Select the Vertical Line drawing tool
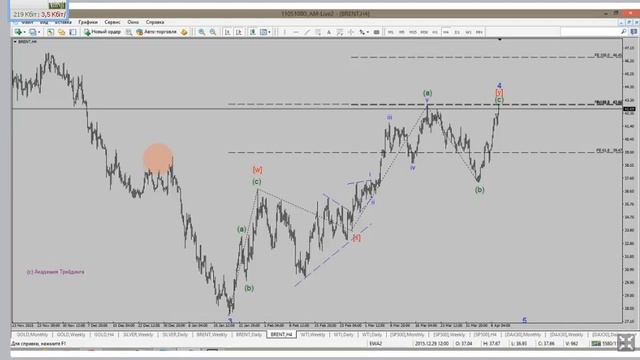The height and width of the screenshot is (360, 640). coord(284,32)
